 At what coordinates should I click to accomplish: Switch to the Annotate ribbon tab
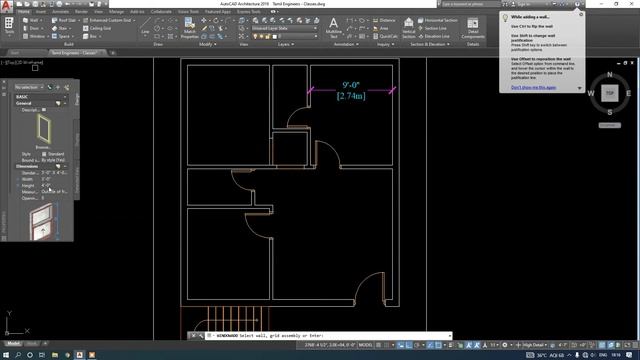coord(60,12)
